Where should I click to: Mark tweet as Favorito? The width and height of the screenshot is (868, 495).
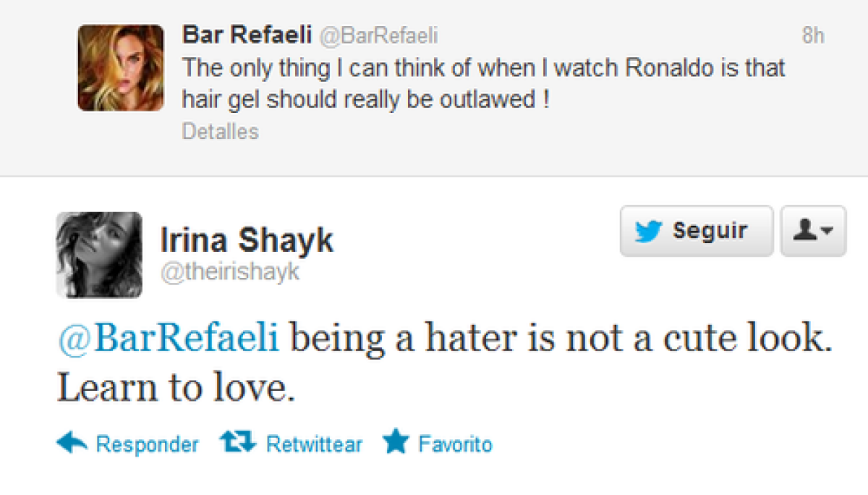pos(455,444)
